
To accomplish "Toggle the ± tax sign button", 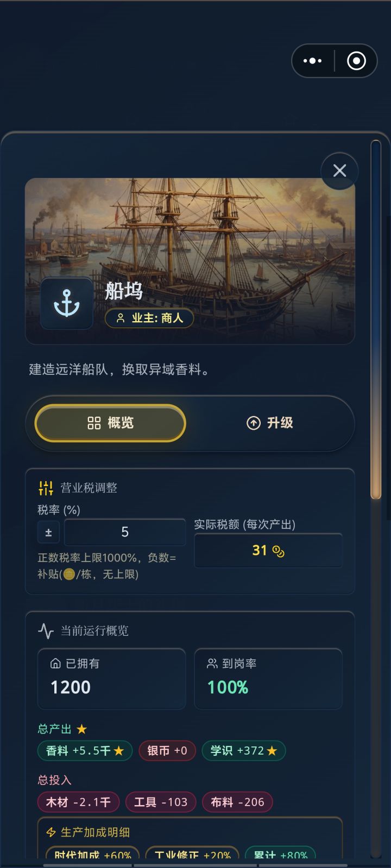I will coord(48,532).
